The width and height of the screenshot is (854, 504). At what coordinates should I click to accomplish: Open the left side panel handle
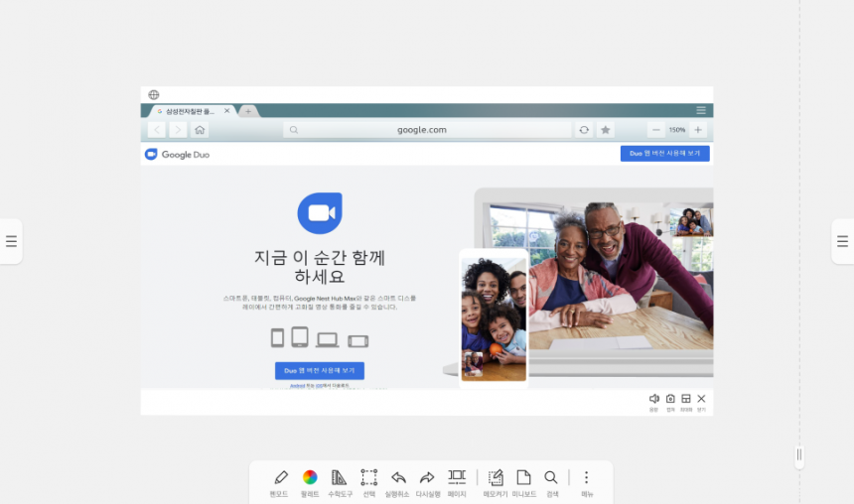(11, 241)
